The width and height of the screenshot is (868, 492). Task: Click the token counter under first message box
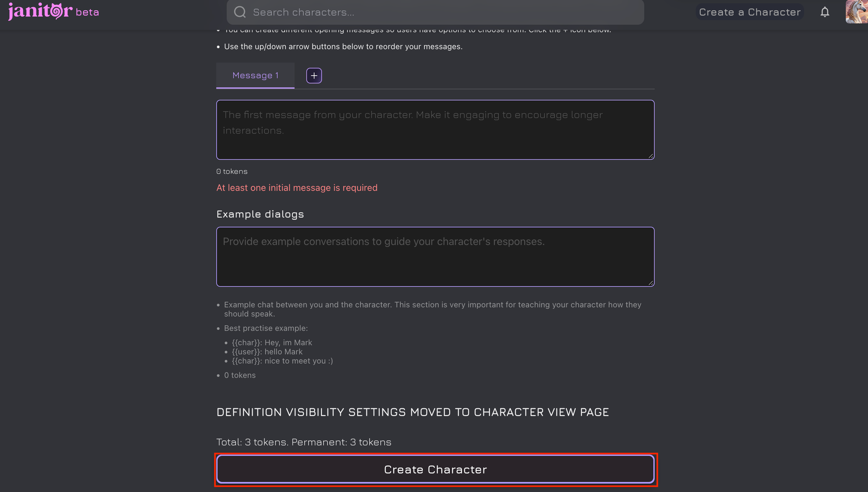232,172
